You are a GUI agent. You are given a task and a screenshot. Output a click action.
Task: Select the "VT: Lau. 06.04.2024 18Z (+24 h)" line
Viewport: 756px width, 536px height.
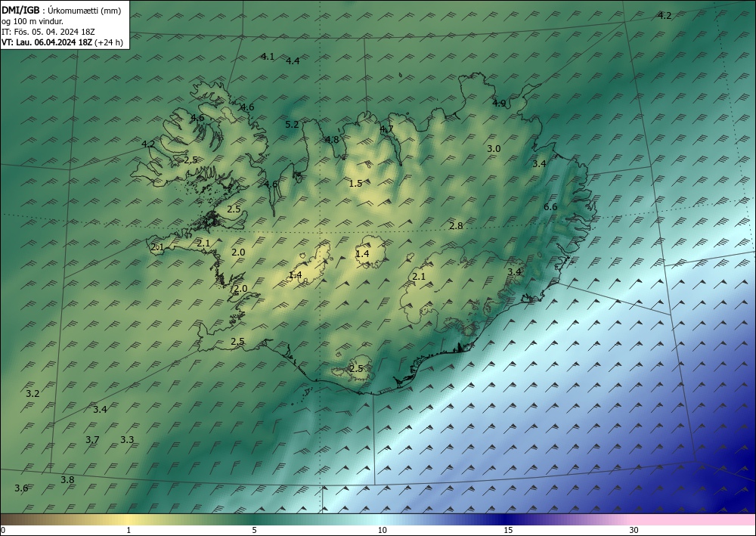click(62, 42)
